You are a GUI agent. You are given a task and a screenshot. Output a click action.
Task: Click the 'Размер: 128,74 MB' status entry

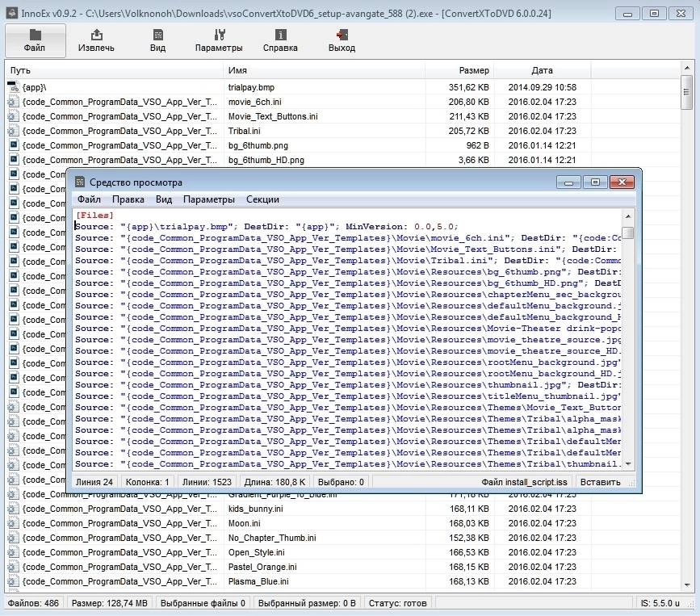pyautogui.click(x=109, y=603)
